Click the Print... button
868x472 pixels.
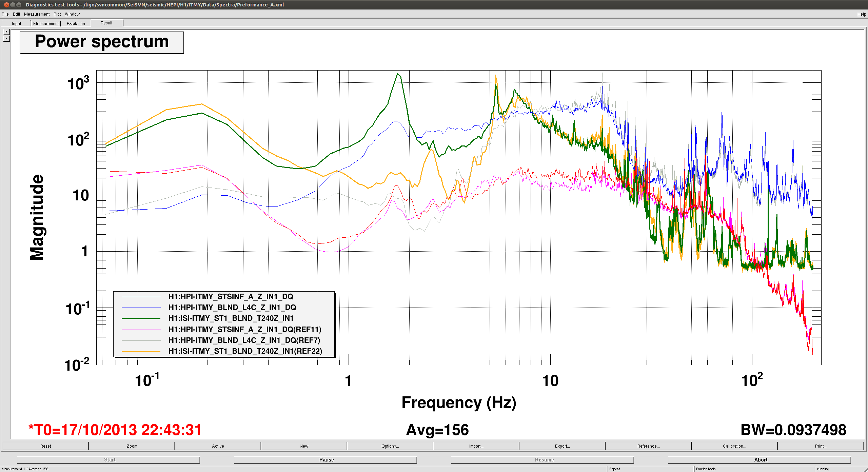coord(821,446)
